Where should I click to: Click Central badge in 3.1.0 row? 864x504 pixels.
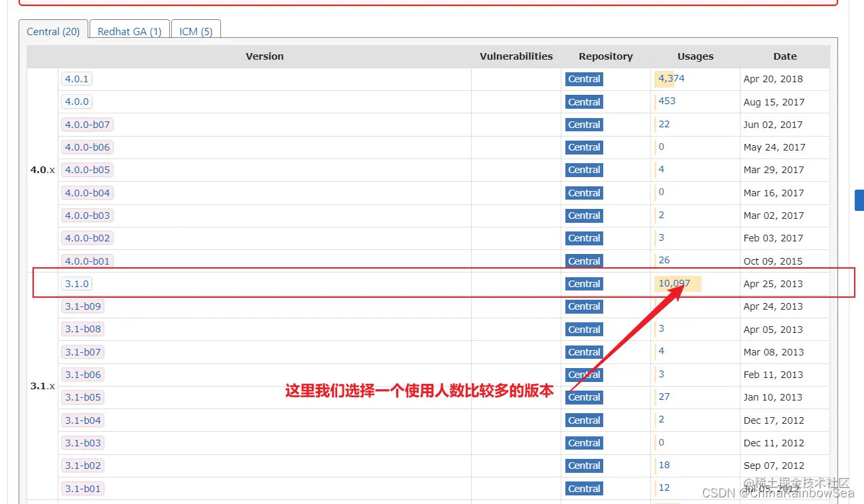coord(584,284)
